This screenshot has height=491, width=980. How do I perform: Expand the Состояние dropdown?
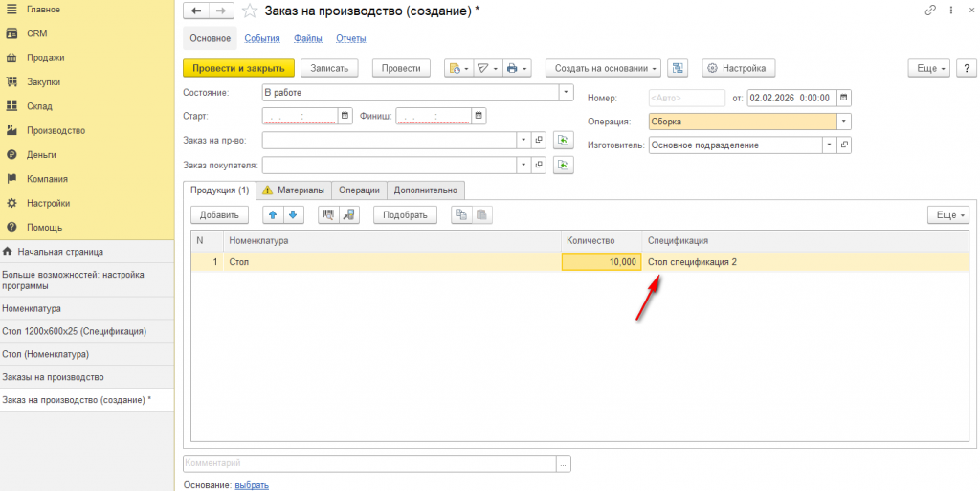tap(566, 93)
